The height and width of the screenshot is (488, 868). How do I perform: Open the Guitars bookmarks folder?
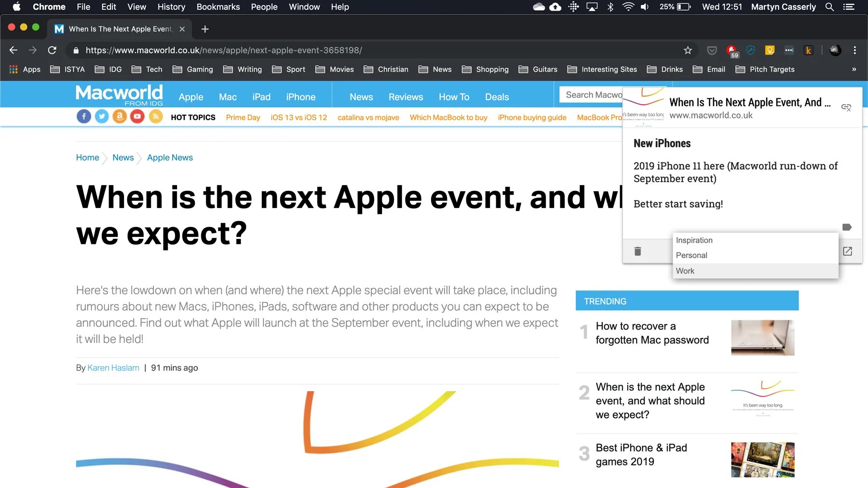click(538, 69)
